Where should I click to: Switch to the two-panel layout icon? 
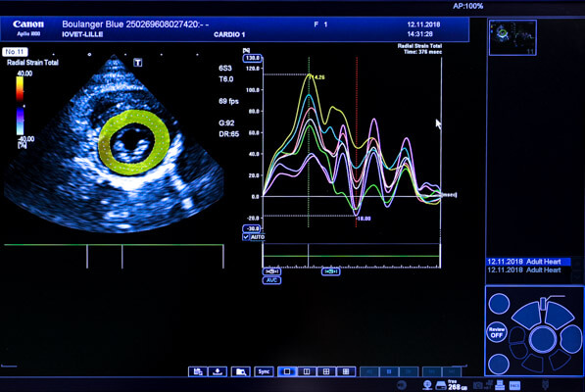point(307,371)
